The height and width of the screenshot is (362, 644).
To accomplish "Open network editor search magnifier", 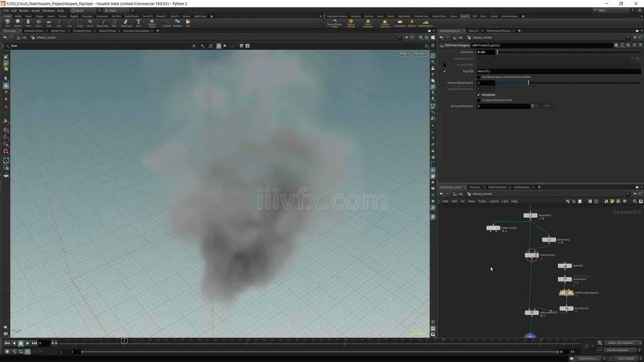I will pyautogui.click(x=634, y=201).
